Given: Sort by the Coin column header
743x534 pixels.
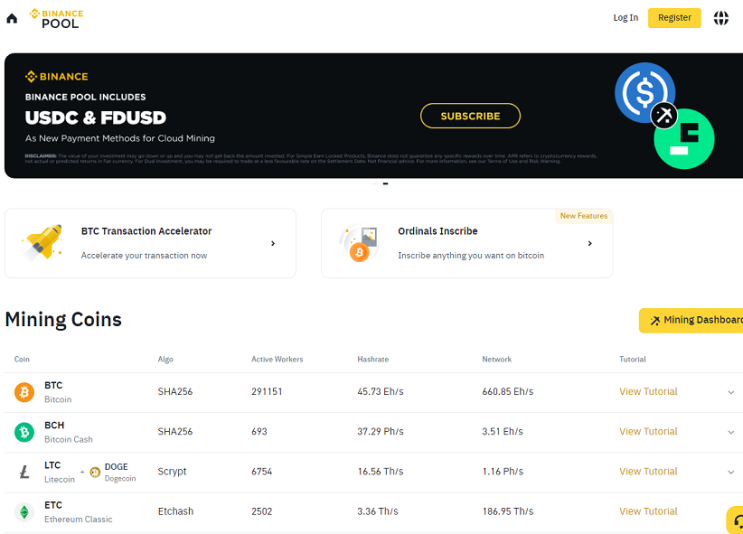Looking at the screenshot, I should 22,359.
